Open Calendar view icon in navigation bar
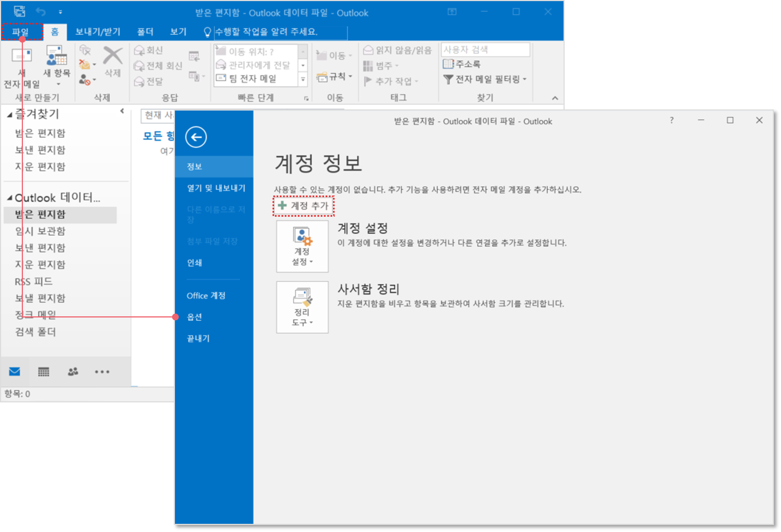Viewport: 781px width, 532px height. pyautogui.click(x=44, y=372)
